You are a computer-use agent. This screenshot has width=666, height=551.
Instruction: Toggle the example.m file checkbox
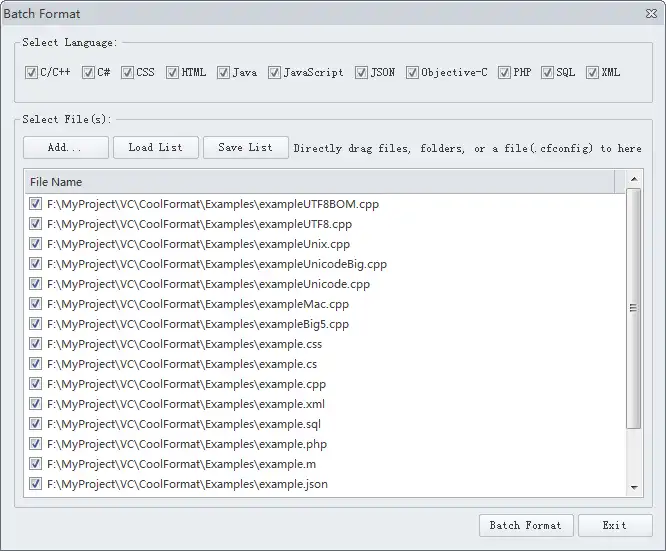coord(35,463)
